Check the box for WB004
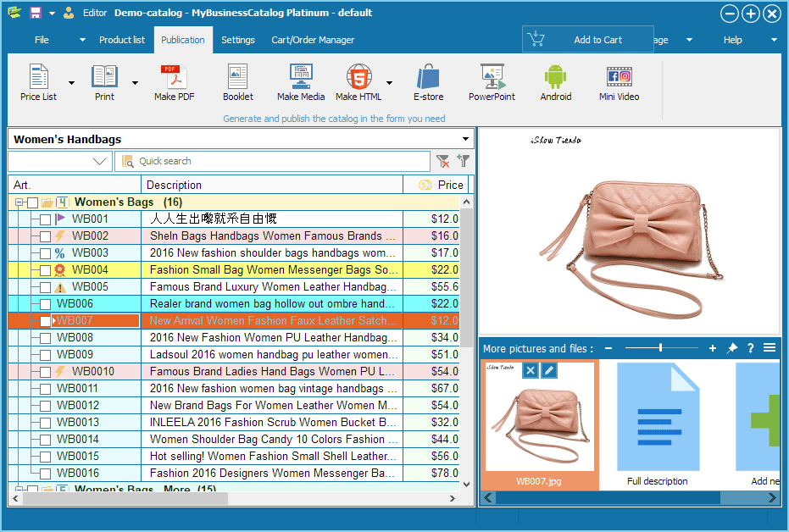Image resolution: width=789 pixels, height=532 pixels. [45, 270]
